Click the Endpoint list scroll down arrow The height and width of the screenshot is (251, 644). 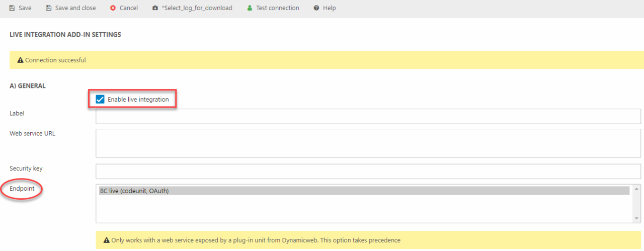(637, 218)
